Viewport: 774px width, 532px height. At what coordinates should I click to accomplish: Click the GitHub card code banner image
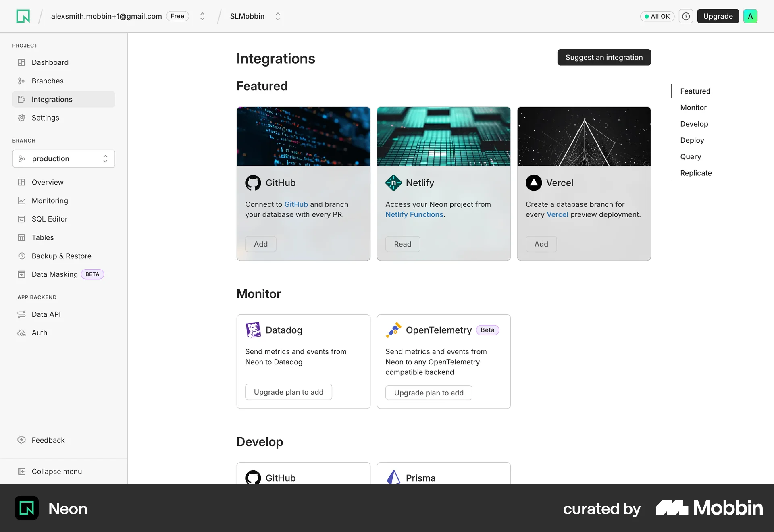(x=304, y=136)
